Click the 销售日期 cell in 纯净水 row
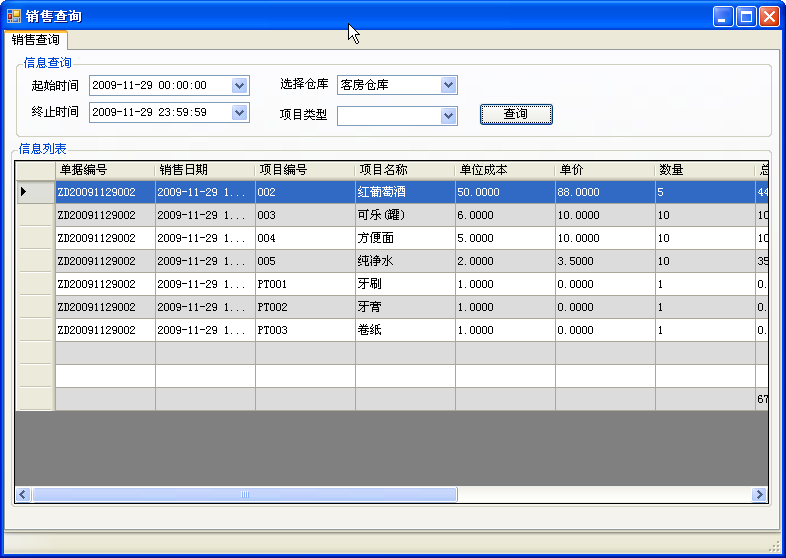Image resolution: width=786 pixels, height=558 pixels. (x=205, y=261)
